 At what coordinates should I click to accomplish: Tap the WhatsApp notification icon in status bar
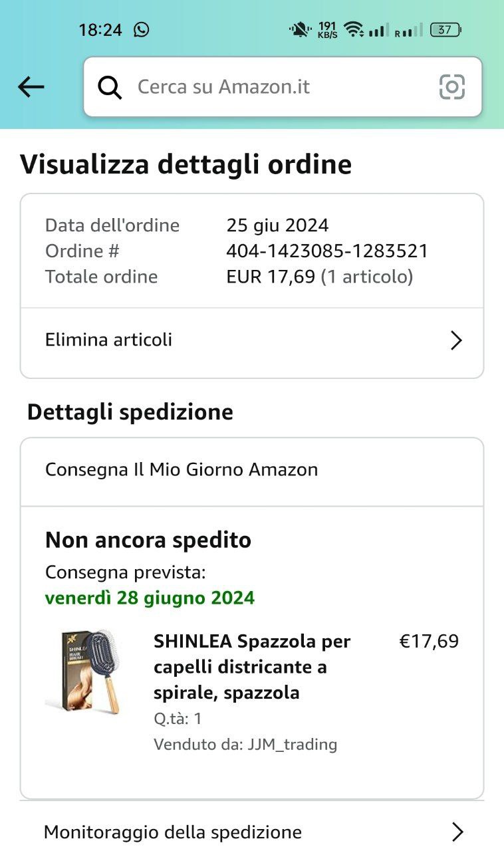[x=142, y=29]
